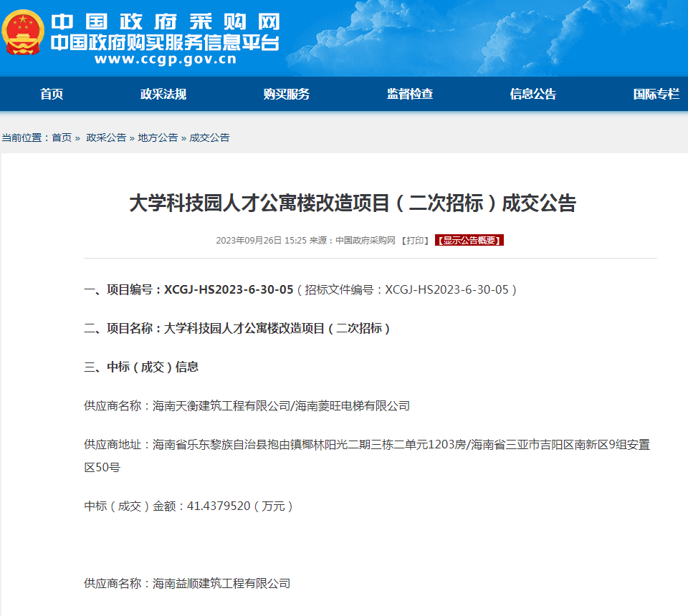Open the 国际专栏 navigation item
688x616 pixels.
(x=656, y=94)
